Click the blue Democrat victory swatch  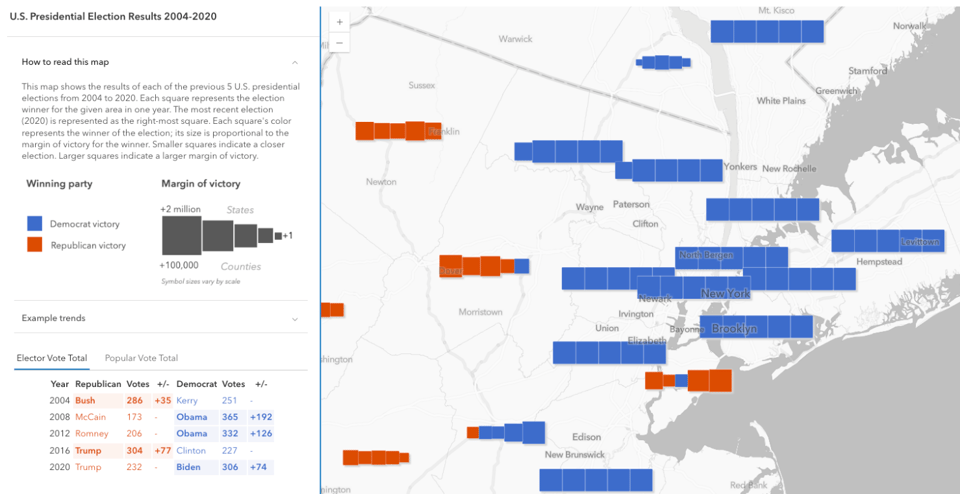coord(34,224)
